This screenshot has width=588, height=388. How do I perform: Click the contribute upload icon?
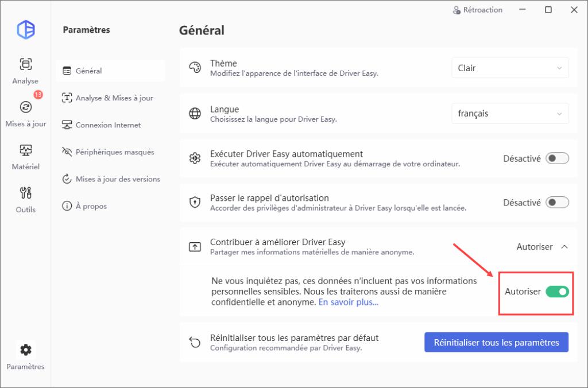click(x=195, y=247)
